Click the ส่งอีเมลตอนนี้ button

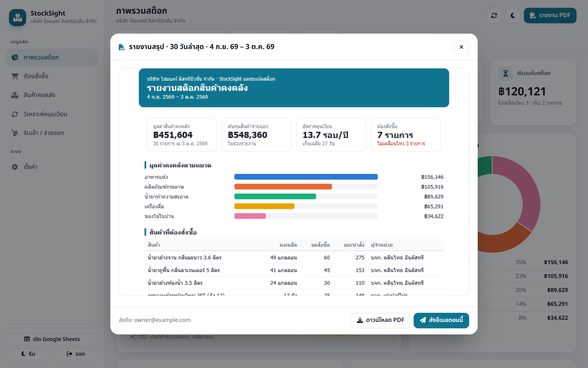coord(441,320)
